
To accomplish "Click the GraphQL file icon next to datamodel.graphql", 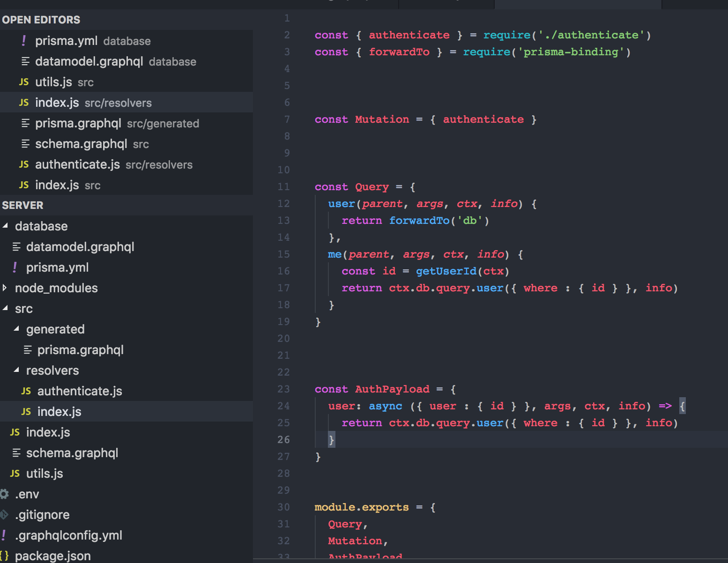I will [25, 61].
